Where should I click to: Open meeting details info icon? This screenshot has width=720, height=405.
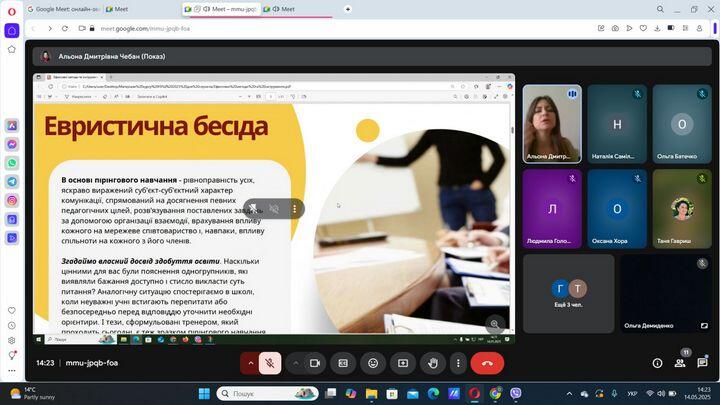657,363
